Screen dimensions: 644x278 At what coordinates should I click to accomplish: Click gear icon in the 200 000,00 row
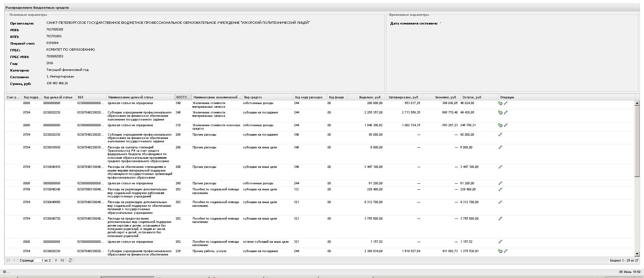click(500, 103)
